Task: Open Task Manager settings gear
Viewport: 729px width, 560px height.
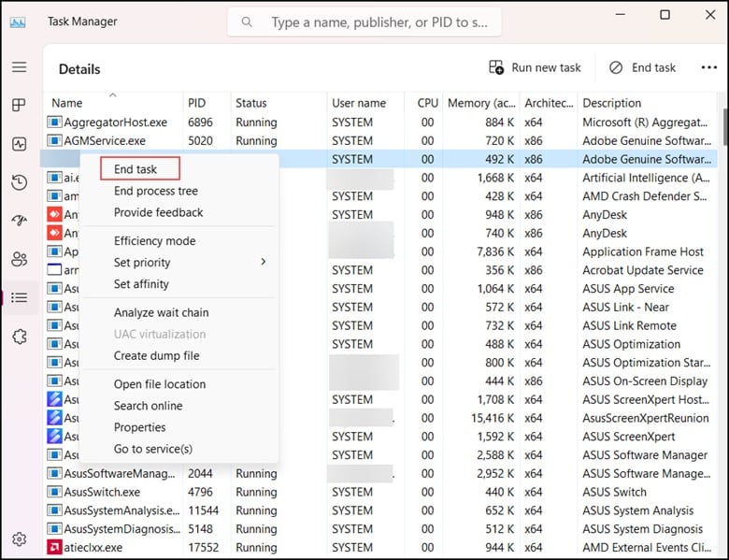Action: [19, 539]
